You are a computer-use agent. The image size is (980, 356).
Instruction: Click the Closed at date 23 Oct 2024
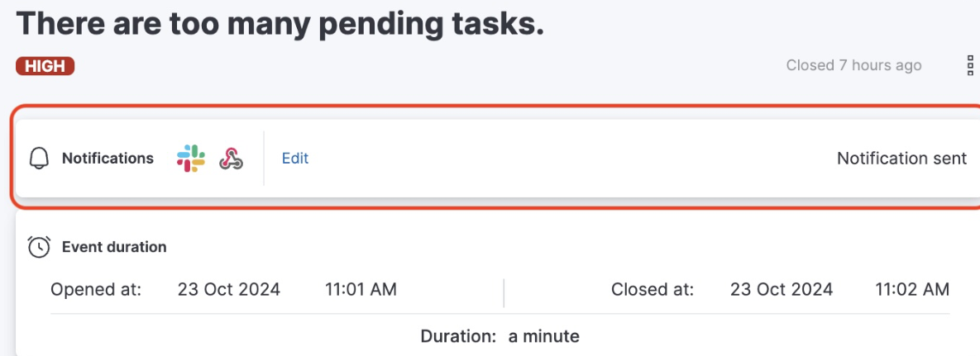click(782, 289)
